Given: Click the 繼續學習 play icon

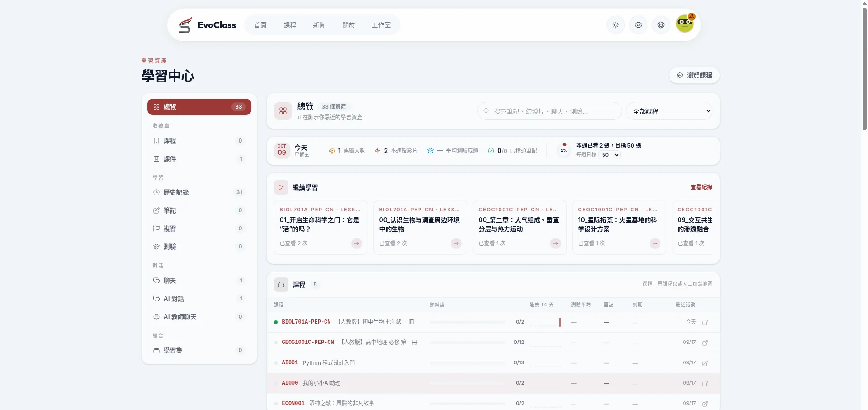Looking at the screenshot, I should pos(281,187).
